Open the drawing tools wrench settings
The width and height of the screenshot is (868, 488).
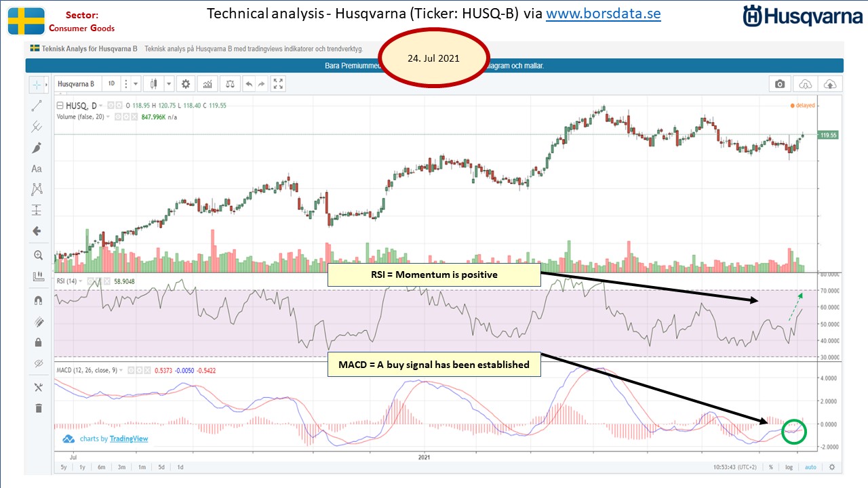coord(38,387)
